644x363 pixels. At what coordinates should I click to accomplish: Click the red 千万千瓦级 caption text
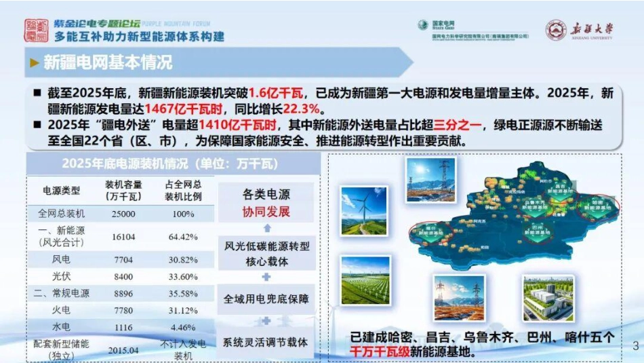pyautogui.click(x=380, y=351)
